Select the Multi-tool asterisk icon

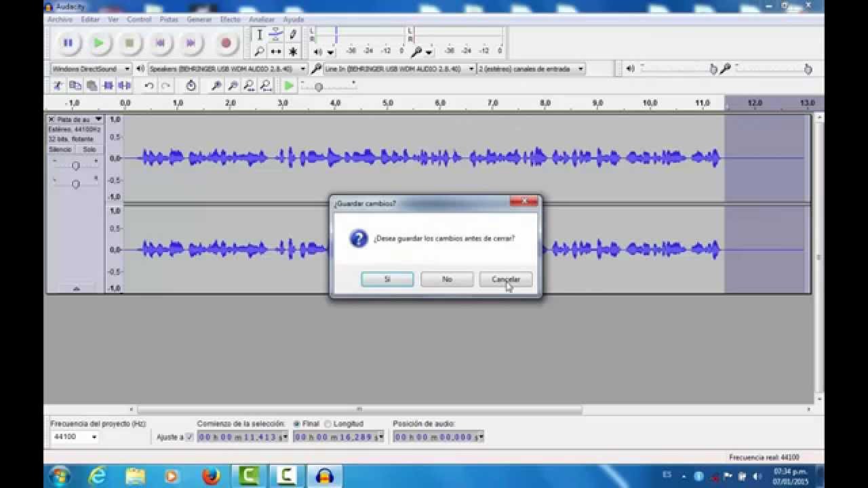point(293,52)
